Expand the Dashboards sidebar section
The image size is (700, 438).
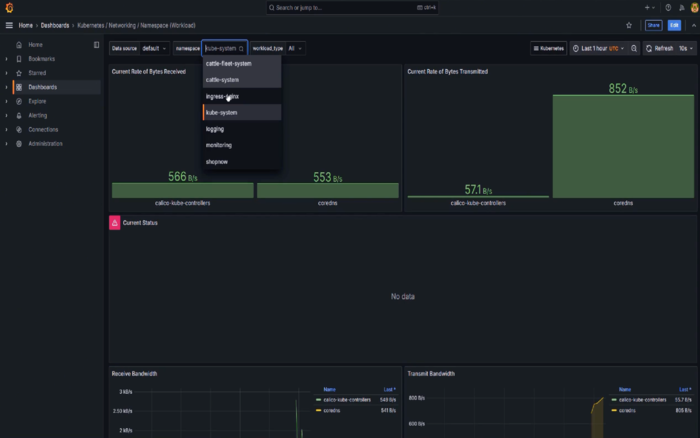point(6,87)
